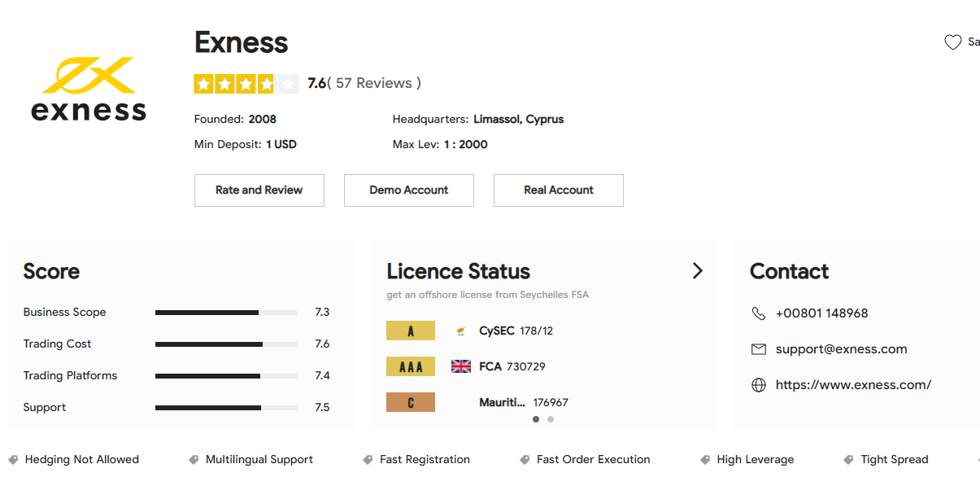Click the phone icon in Contact
Viewport: 980px width, 486px height.
click(x=759, y=313)
